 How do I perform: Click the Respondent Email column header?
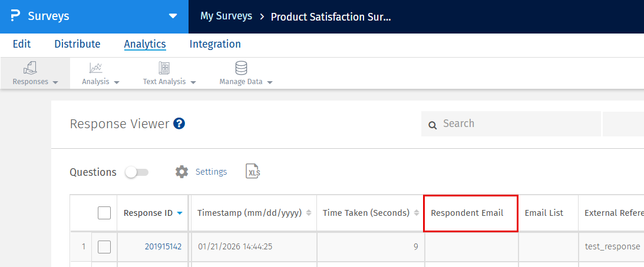click(x=471, y=213)
